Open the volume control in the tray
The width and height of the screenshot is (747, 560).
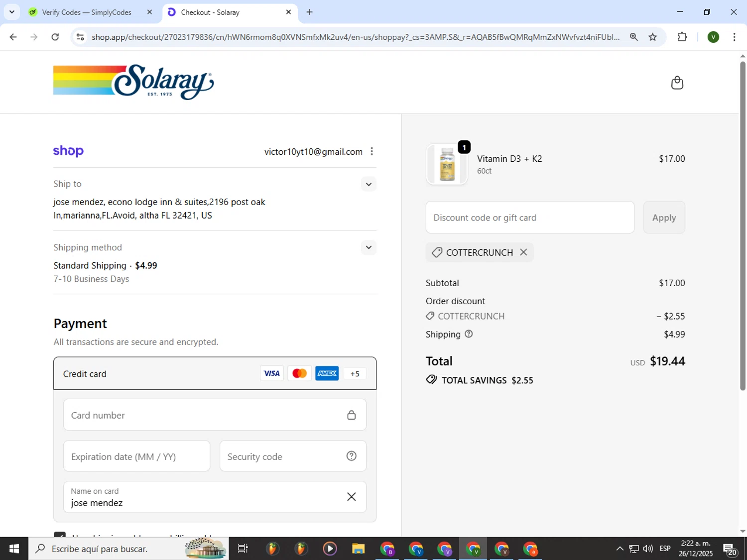648,549
